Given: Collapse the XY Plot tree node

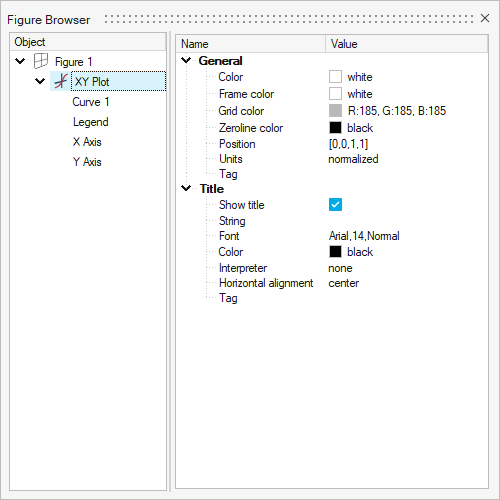Looking at the screenshot, I should click(x=40, y=81).
